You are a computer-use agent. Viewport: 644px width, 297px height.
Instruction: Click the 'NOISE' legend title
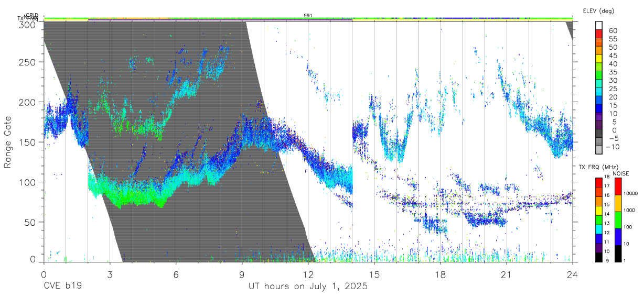pyautogui.click(x=620, y=173)
